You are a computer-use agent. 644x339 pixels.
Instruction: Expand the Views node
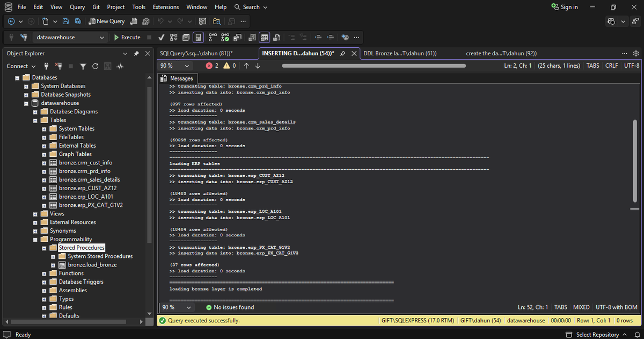(35, 214)
